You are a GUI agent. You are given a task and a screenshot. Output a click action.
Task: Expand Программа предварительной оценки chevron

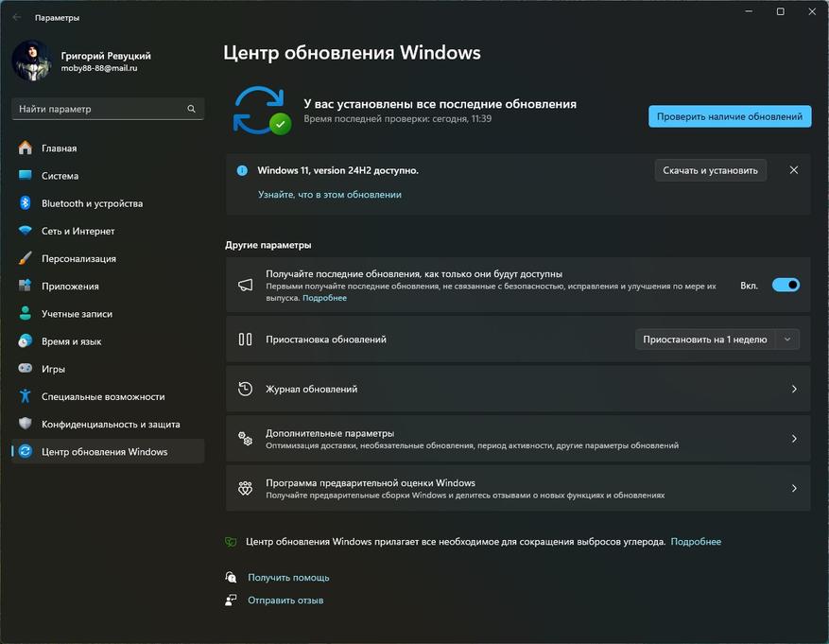[x=794, y=488]
